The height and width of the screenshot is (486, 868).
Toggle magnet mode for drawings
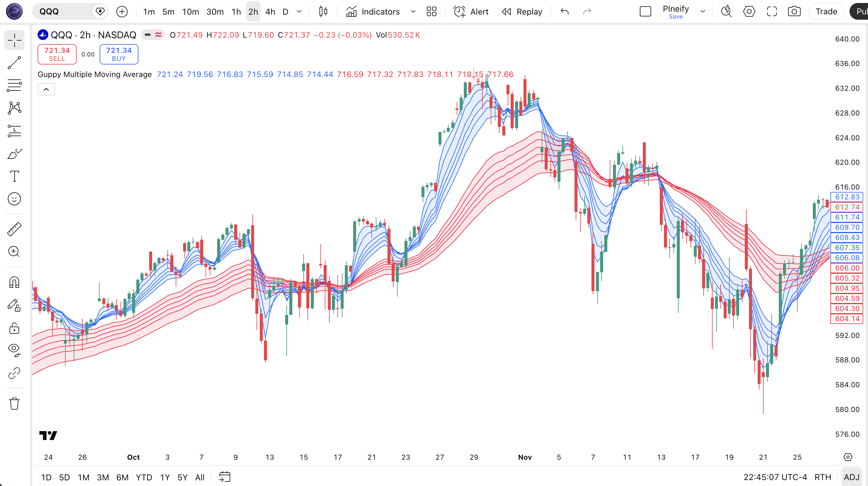point(14,282)
